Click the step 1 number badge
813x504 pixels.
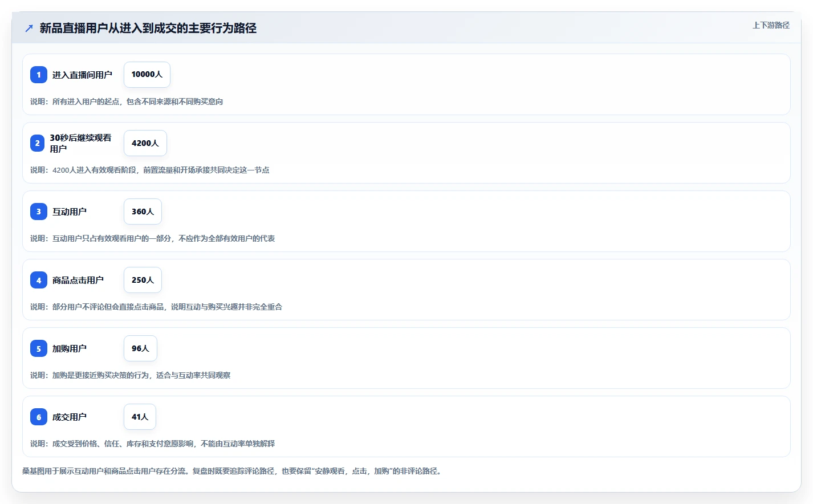(39, 75)
